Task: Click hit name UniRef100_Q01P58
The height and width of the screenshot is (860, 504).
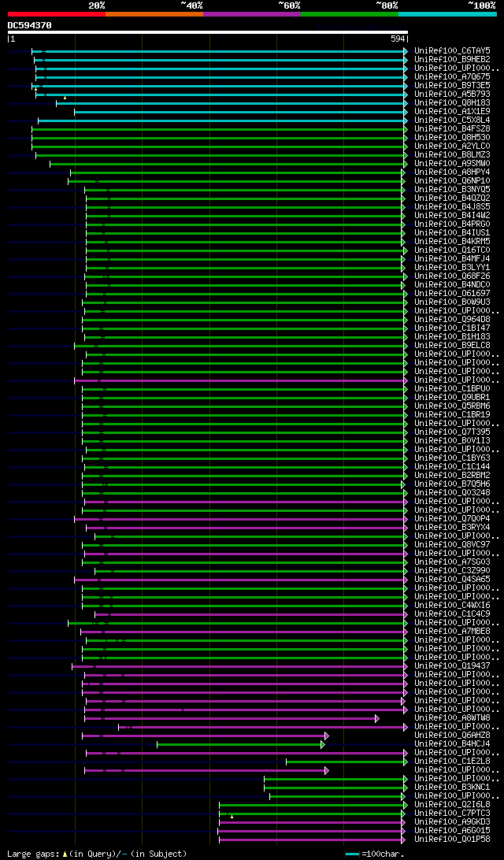Action: (x=453, y=840)
